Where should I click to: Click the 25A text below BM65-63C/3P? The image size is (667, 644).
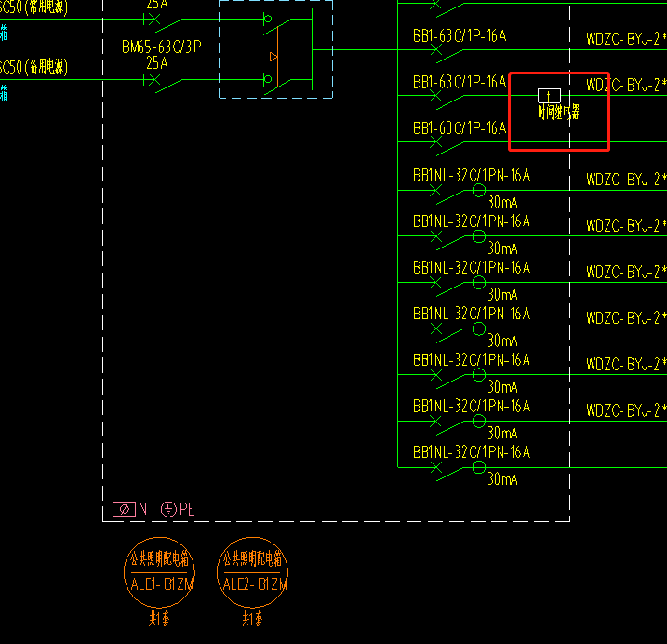click(x=157, y=63)
